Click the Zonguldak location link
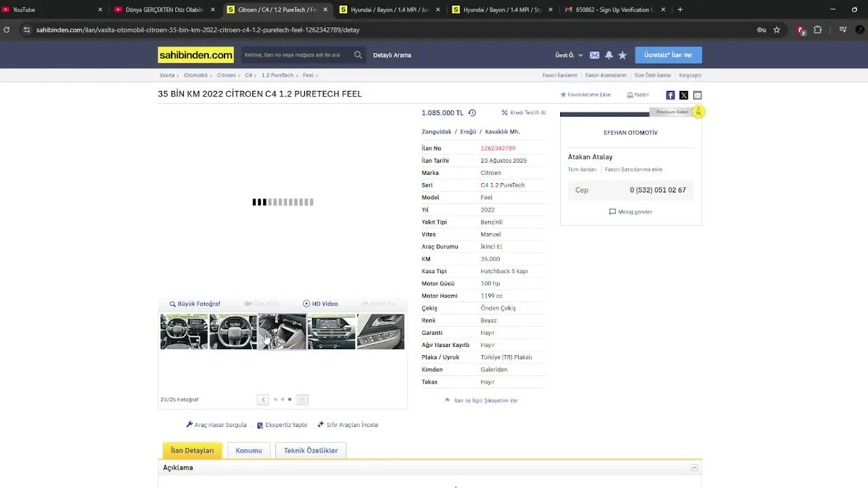The height and width of the screenshot is (488, 868). point(437,131)
